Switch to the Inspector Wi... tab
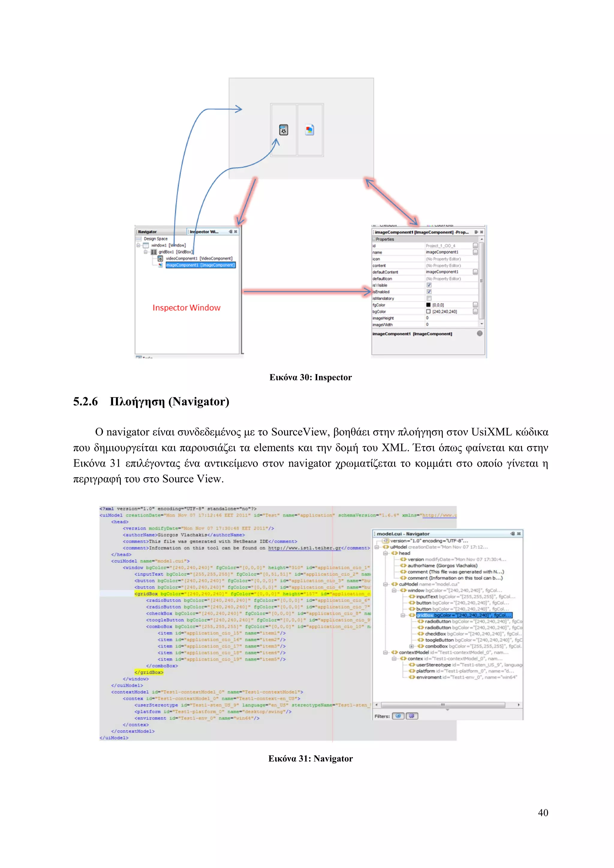Image resolution: width=614 pixels, height=868 pixels. click(x=204, y=232)
